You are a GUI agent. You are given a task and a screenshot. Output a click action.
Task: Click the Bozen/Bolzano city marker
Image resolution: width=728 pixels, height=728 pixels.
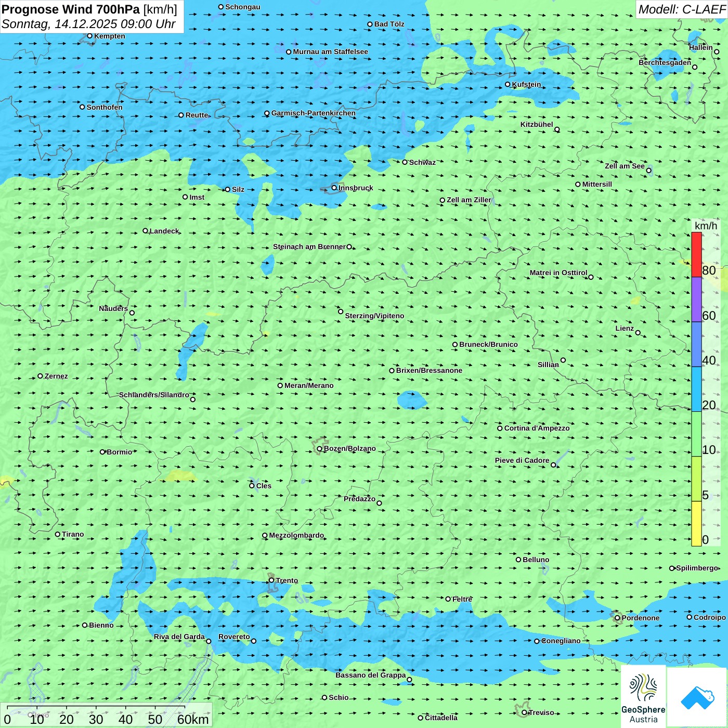coord(319,449)
